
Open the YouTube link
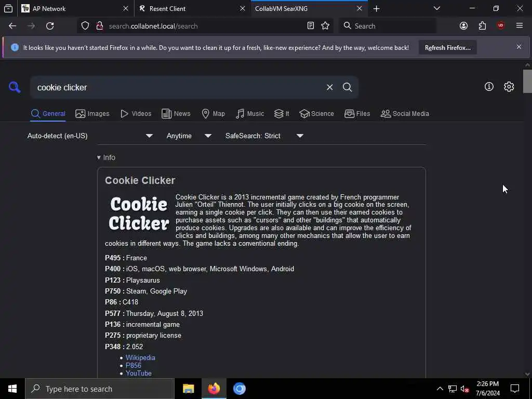tap(138, 373)
